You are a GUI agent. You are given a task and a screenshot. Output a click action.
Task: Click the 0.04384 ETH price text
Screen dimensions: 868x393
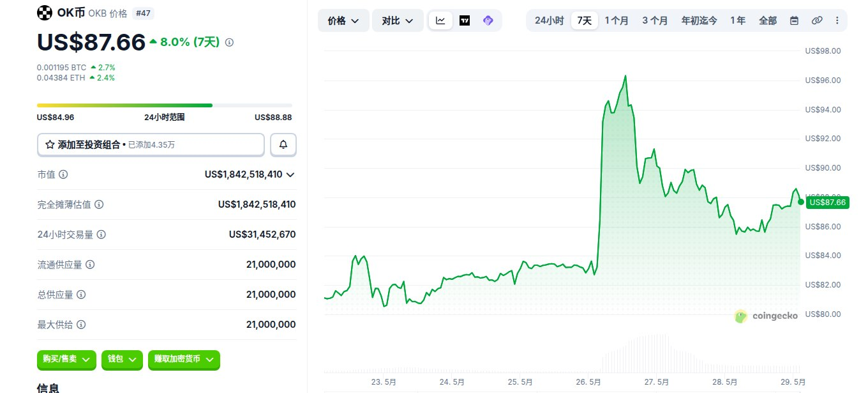[x=61, y=77]
